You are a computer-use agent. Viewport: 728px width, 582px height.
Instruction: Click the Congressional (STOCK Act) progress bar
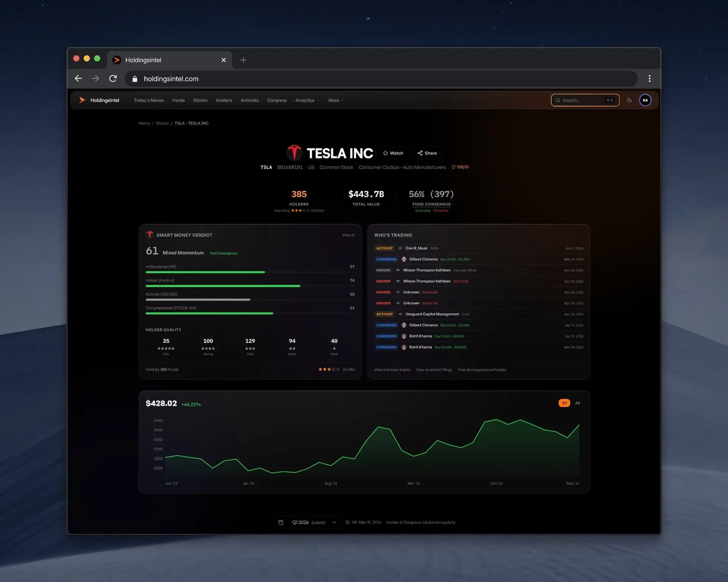[250, 313]
